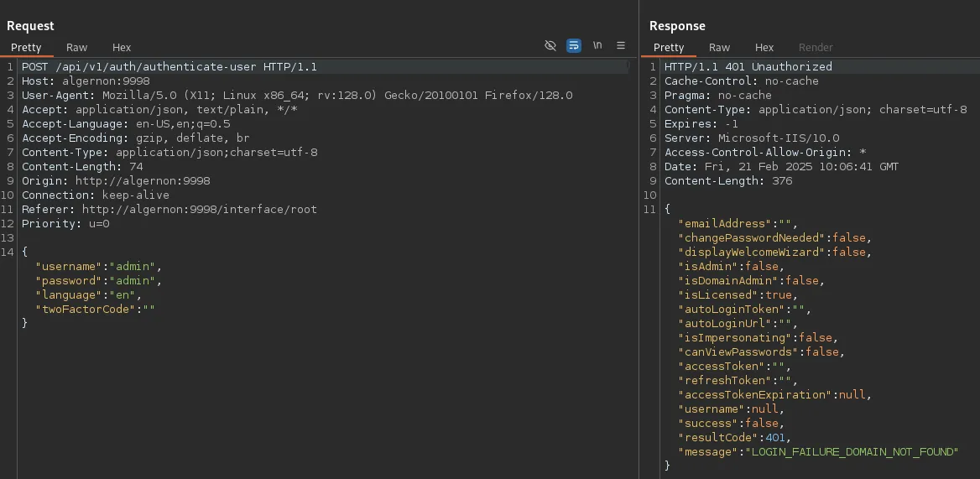Viewport: 980px width, 479px height.
Task: Toggle the hidden-eye inspector icon in Request
Action: (550, 46)
